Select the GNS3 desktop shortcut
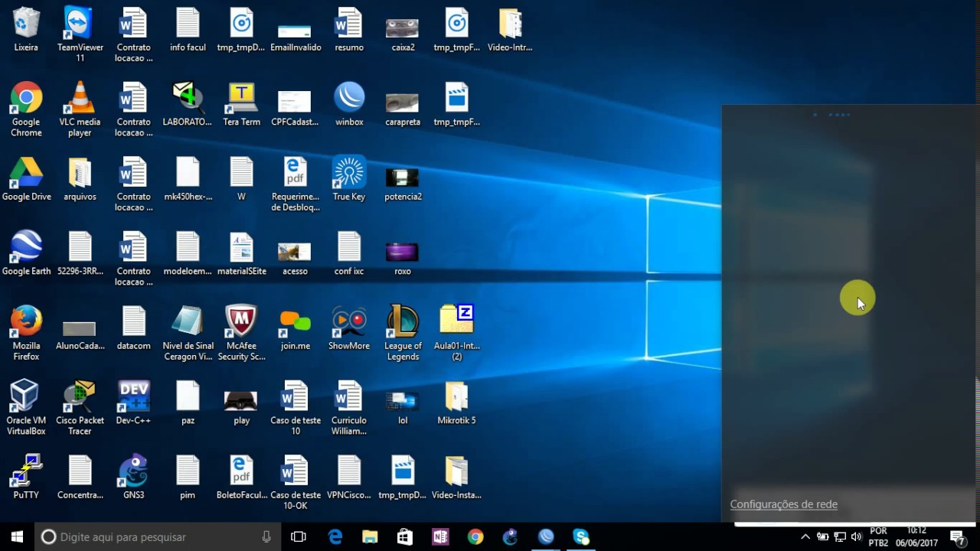 click(134, 478)
